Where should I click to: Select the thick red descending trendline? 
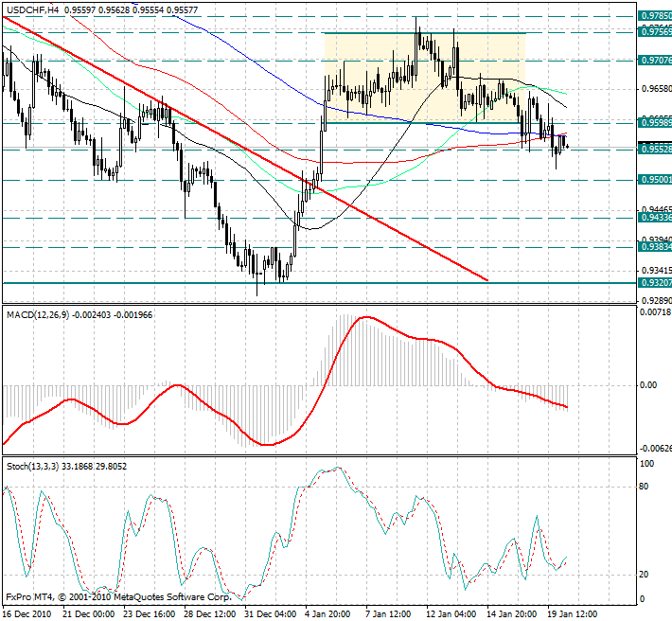(x=244, y=149)
